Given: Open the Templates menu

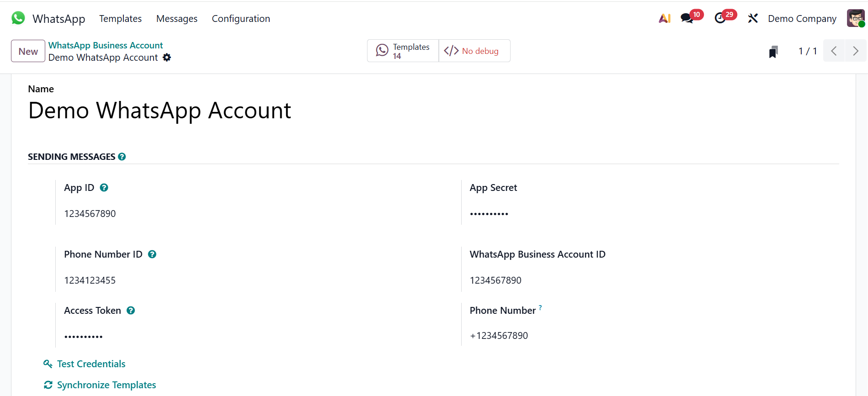Looking at the screenshot, I should click(x=120, y=19).
